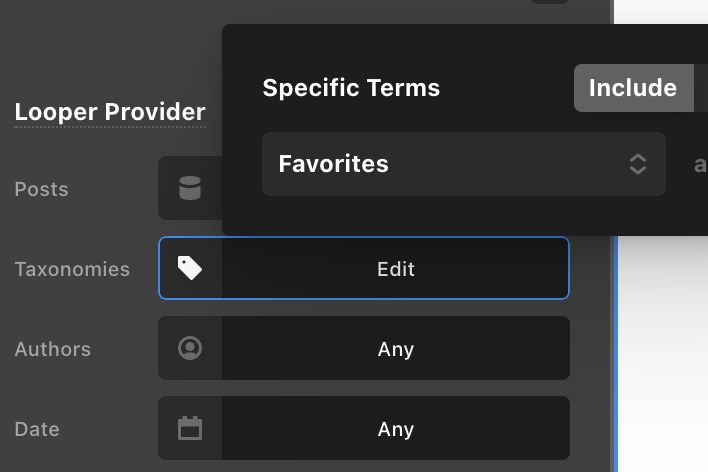Click the Taxonomies tag icon
The height and width of the screenshot is (472, 708).
[190, 268]
